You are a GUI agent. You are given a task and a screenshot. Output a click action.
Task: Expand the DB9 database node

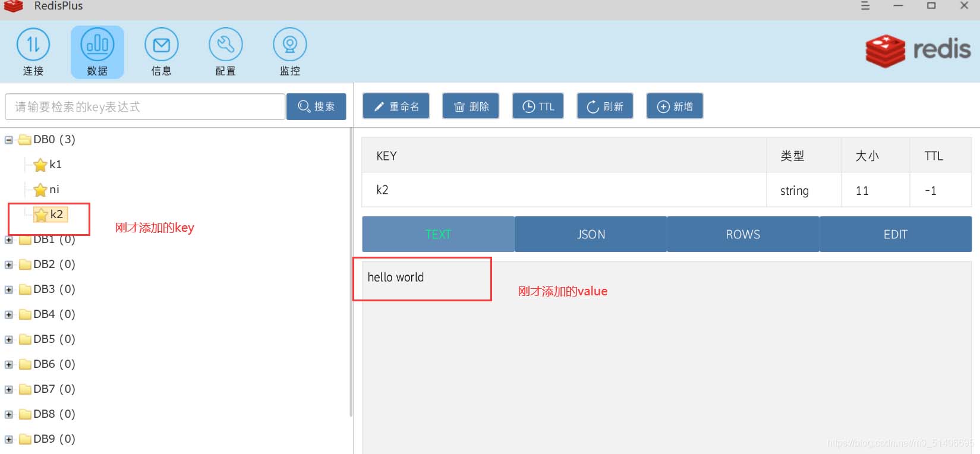9,440
